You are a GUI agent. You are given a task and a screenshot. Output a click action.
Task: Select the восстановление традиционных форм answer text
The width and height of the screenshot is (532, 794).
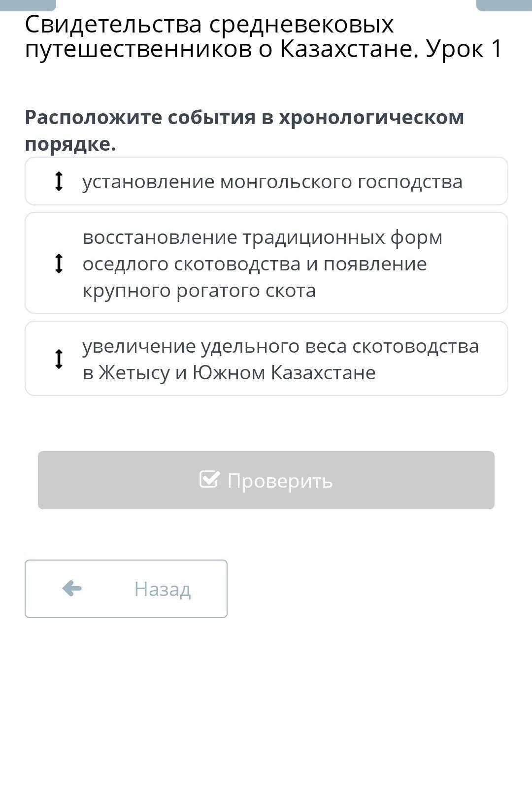click(263, 237)
